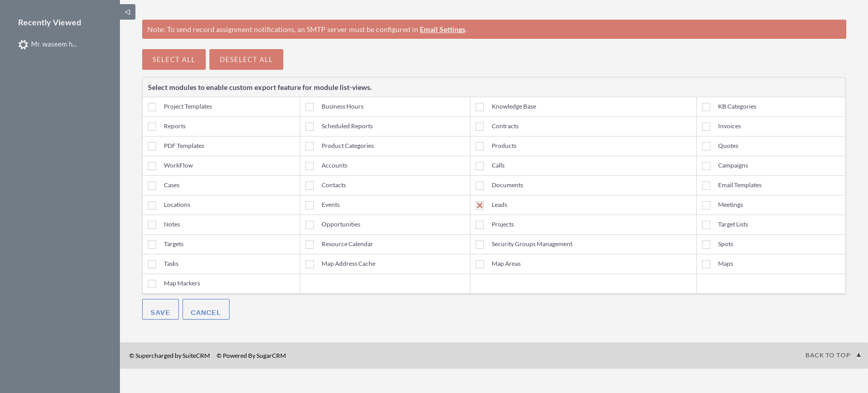868x393 pixels.
Task: Enable the Project Templates checkbox
Action: point(152,107)
